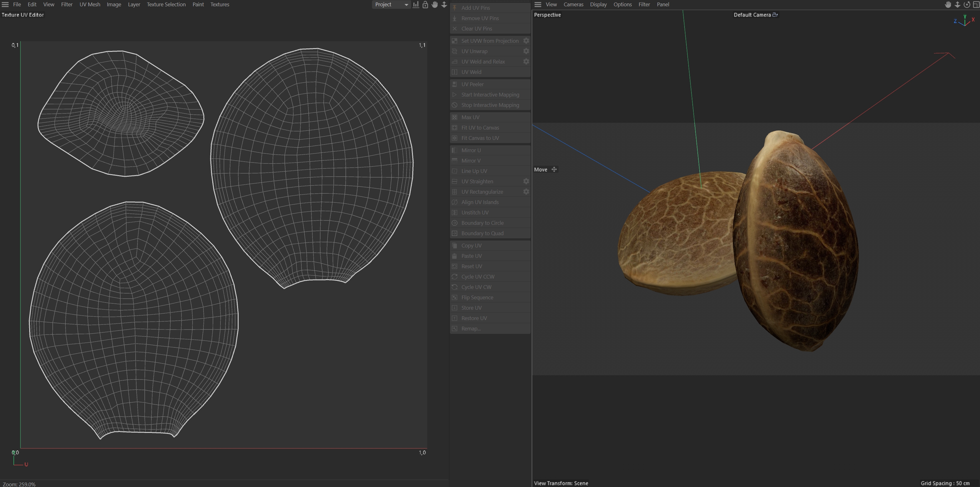Open the Cameras menu in viewport
This screenshot has width=980, height=487.
point(573,5)
